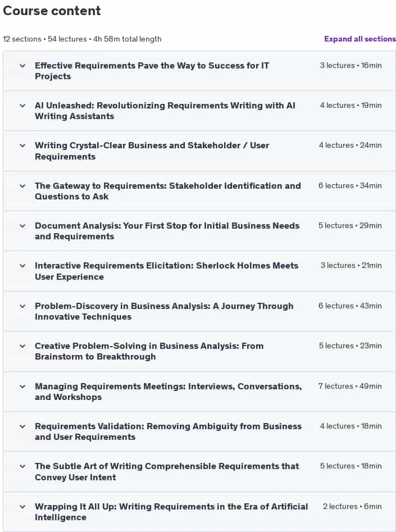This screenshot has width=396, height=532.
Task: Open chevron beside Writing Crystal-Clear Business requirements
Action: coord(22,145)
